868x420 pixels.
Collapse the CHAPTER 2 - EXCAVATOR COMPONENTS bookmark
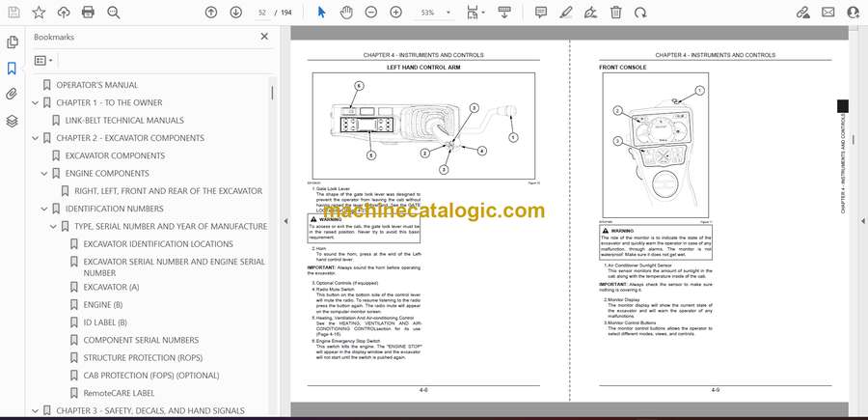pyautogui.click(x=36, y=138)
